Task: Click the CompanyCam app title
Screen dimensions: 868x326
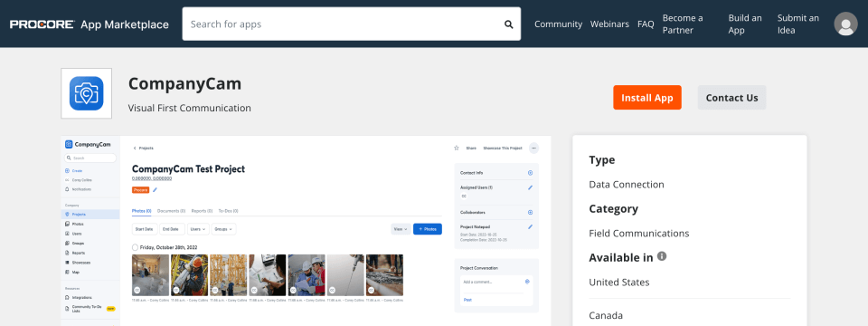Action: click(184, 83)
